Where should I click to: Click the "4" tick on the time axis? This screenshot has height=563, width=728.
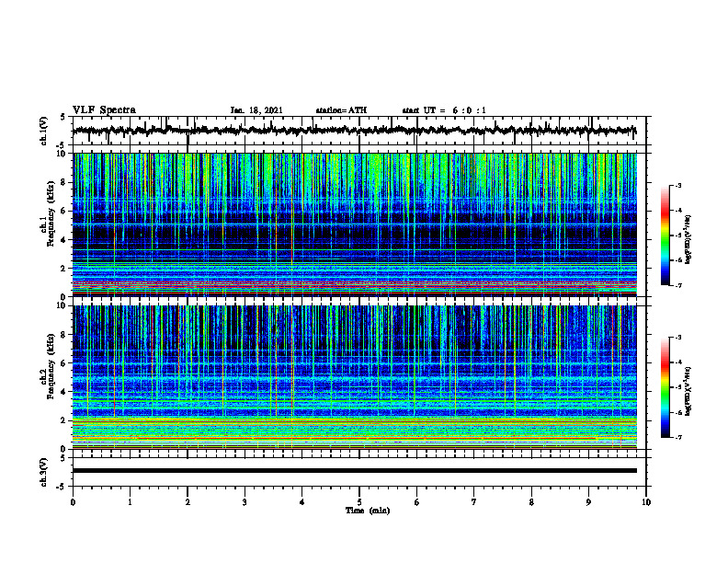(302, 502)
